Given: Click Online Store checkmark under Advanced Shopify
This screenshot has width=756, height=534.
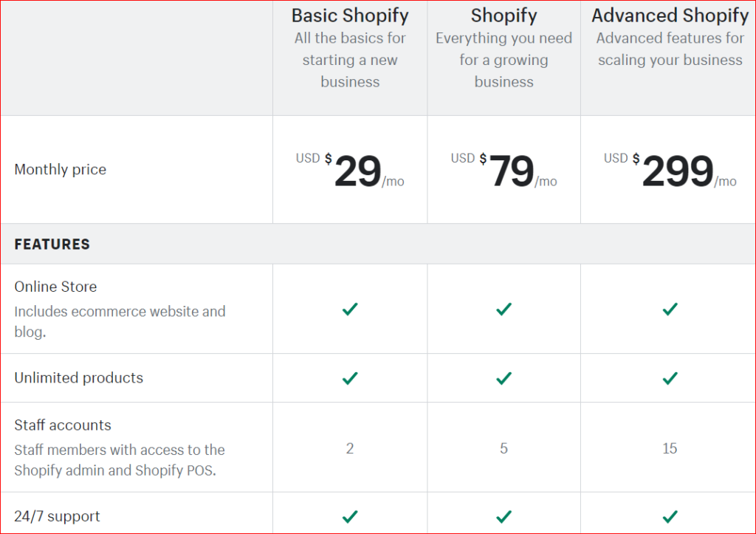Looking at the screenshot, I should click(670, 309).
